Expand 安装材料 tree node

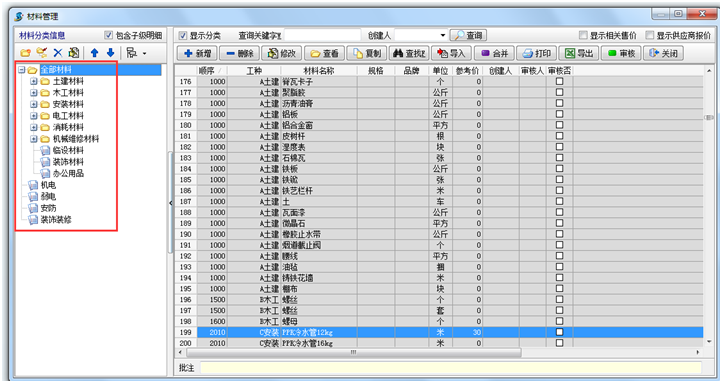pyautogui.click(x=33, y=104)
